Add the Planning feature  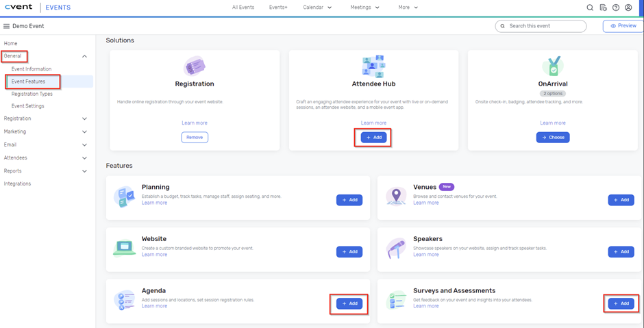[349, 200]
